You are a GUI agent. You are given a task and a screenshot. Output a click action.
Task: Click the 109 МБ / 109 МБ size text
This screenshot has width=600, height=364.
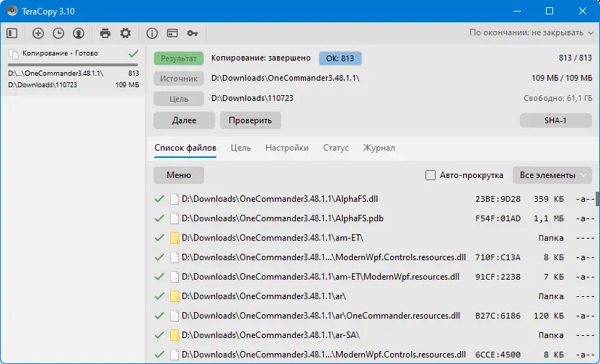coord(562,78)
